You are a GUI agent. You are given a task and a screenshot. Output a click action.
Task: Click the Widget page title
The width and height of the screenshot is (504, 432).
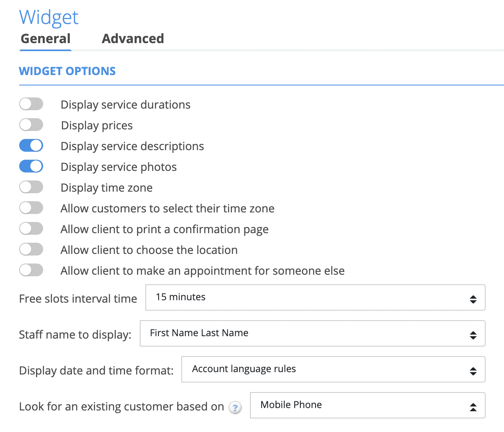coord(49,18)
